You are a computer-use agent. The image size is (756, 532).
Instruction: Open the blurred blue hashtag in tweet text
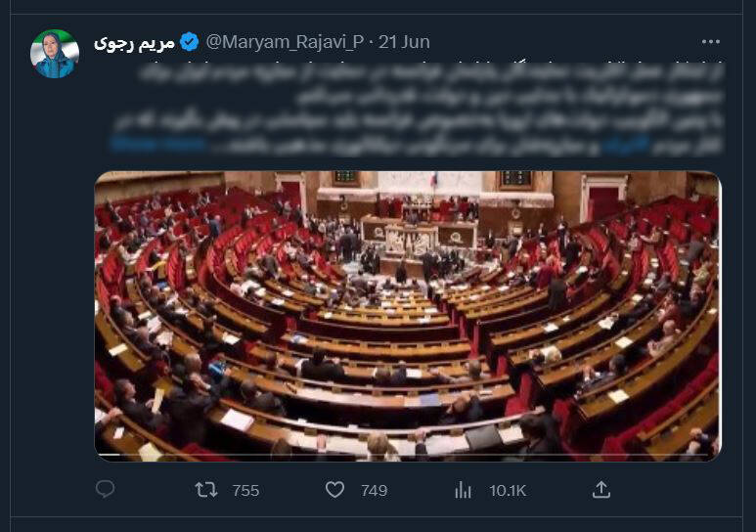point(626,144)
